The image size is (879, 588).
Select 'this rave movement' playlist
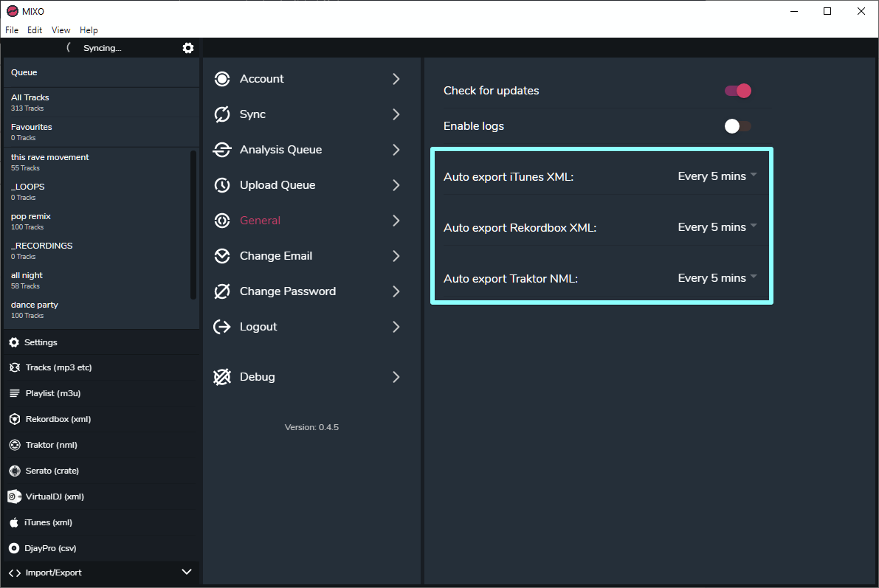coord(97,162)
